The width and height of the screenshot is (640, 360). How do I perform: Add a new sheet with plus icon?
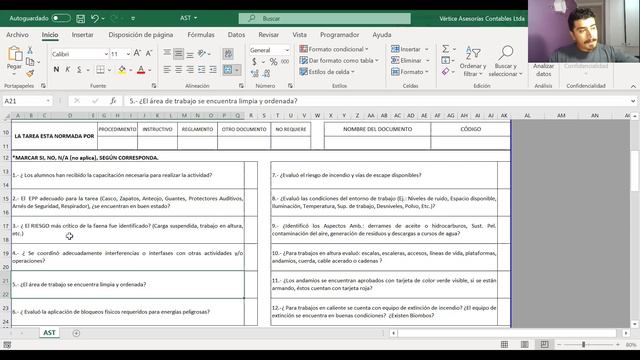(76, 333)
